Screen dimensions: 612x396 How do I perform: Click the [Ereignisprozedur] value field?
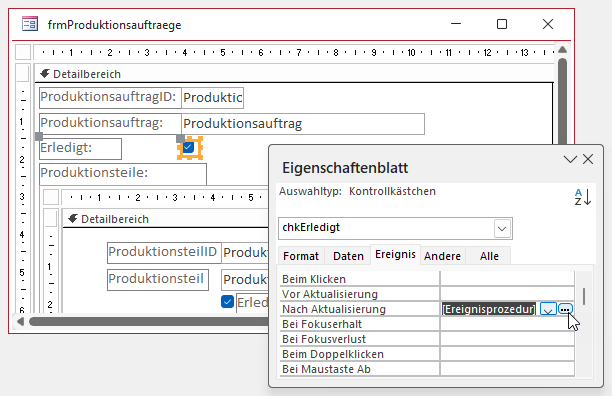pos(489,309)
